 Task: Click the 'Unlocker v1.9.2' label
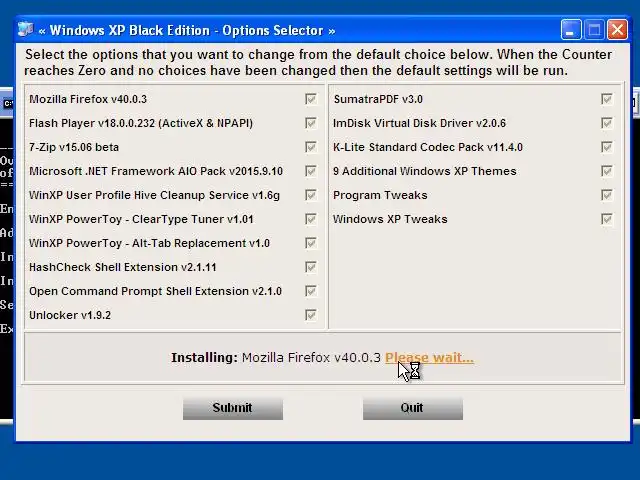click(x=70, y=315)
